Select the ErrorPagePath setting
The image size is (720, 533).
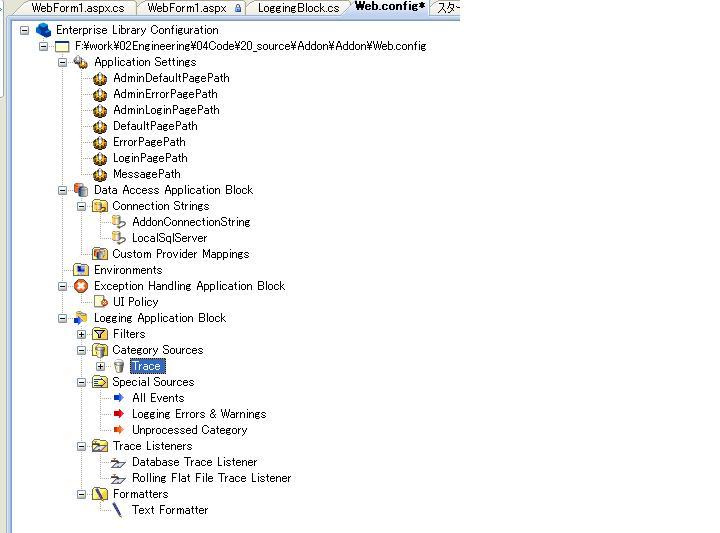[149, 142]
